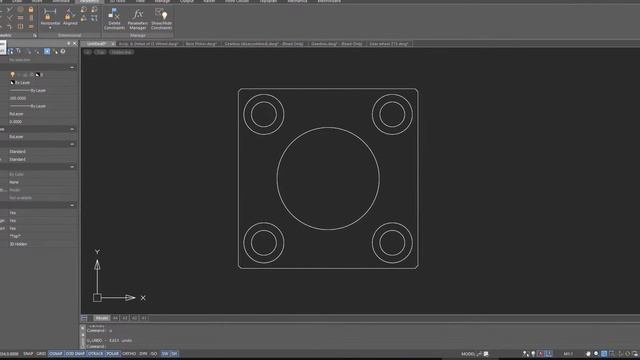
Task: Collapse the section containing ByLayer plot style
Action: [x=72, y=129]
